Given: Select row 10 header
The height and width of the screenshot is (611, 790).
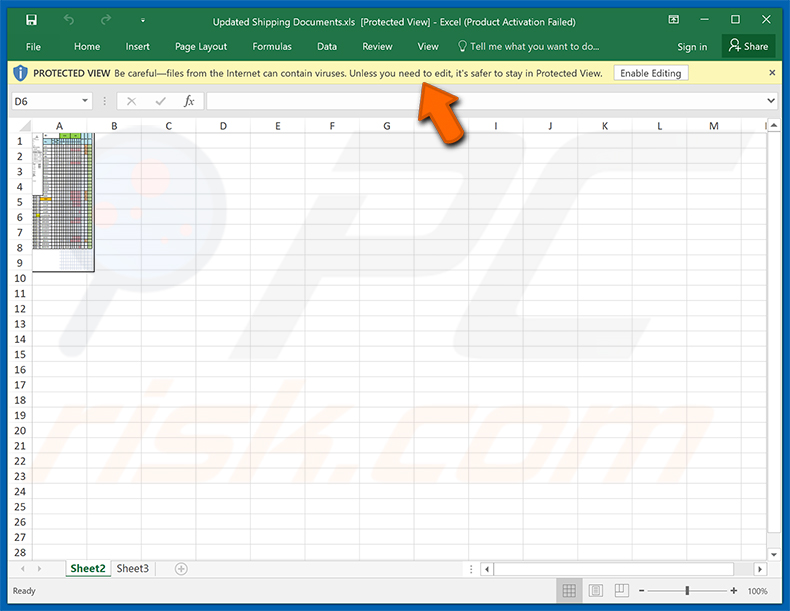Looking at the screenshot, I should click(20, 278).
